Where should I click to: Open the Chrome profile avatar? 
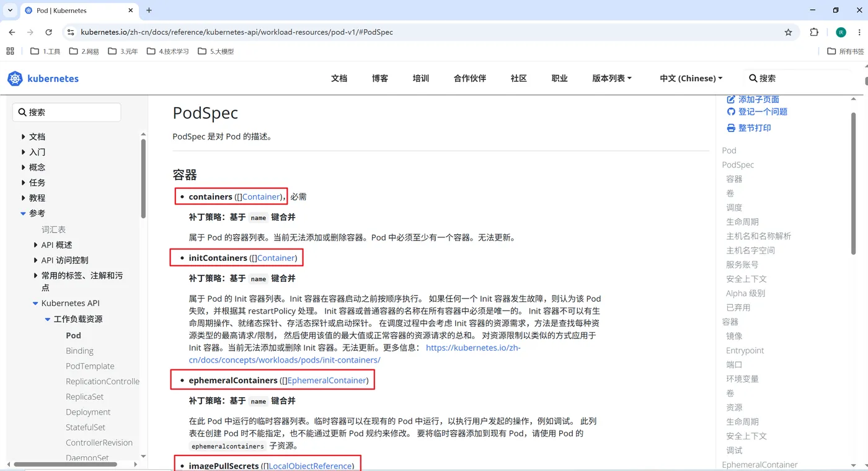(x=841, y=32)
